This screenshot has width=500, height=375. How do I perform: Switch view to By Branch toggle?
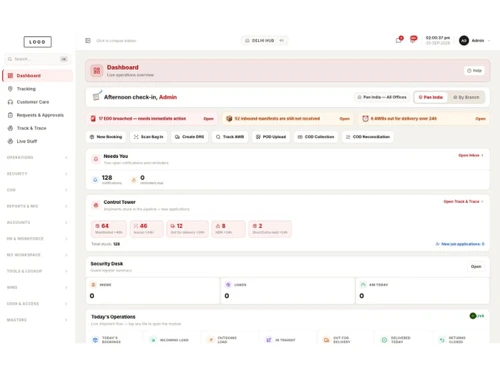tap(466, 97)
